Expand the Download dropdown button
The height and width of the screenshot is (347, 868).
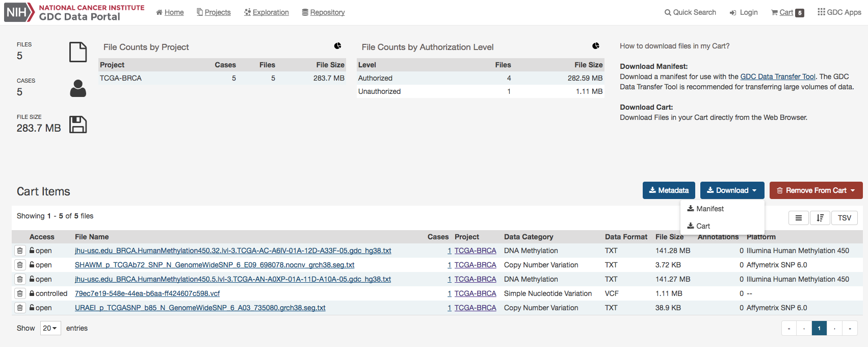pyautogui.click(x=732, y=190)
